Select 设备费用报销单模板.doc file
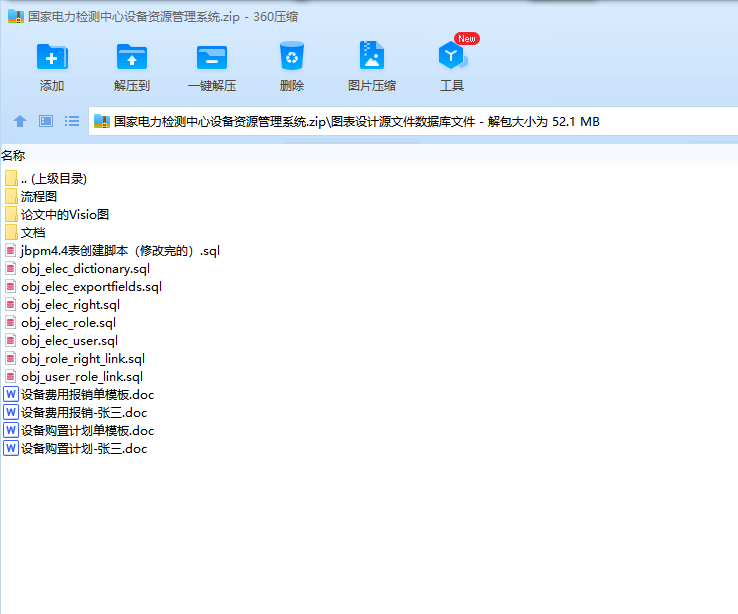 [x=79, y=395]
